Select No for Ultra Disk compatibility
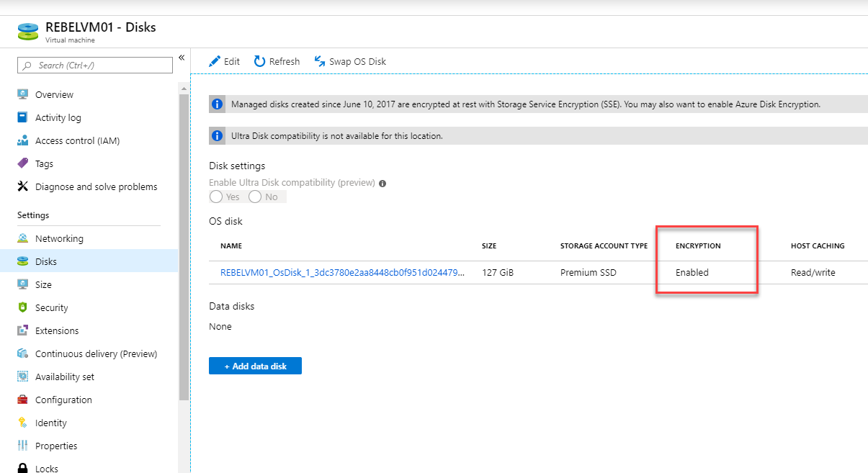Screen dimensions: 868x473 click(x=255, y=197)
